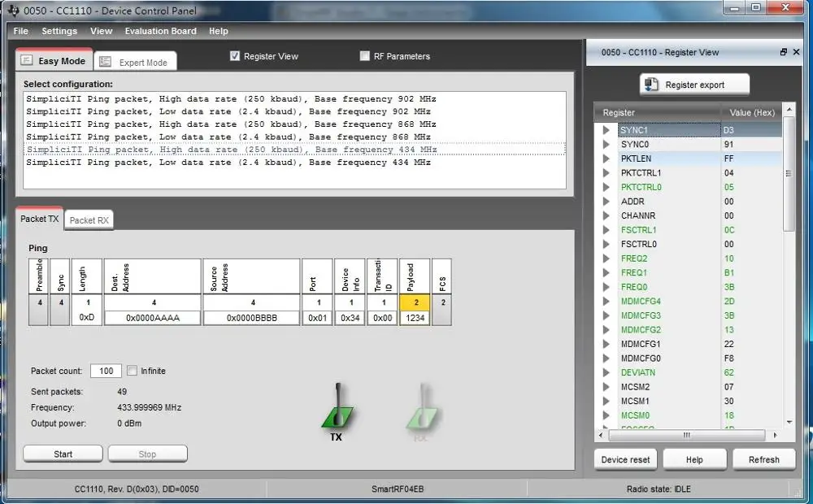Check the Infinite packet count box

(x=132, y=370)
